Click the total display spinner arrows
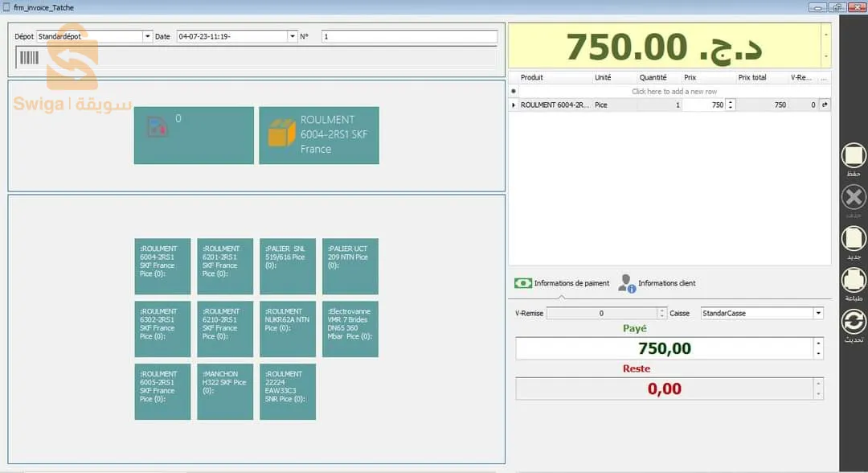 pyautogui.click(x=825, y=45)
